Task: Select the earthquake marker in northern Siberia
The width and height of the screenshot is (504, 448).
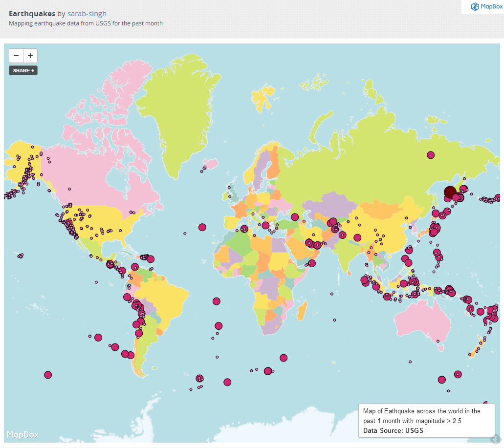Action: tap(431, 155)
